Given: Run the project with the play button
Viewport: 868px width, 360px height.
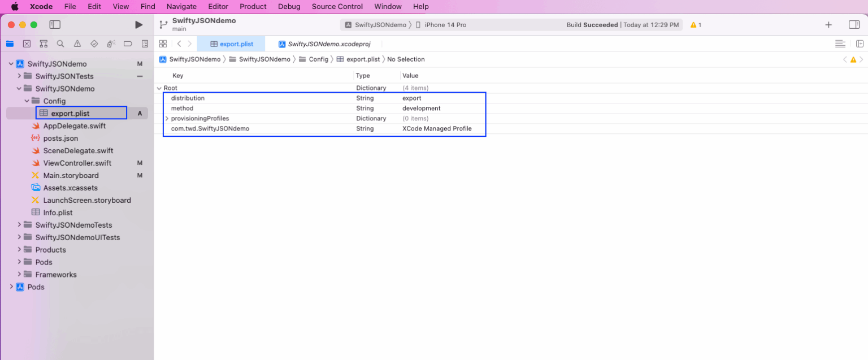Looking at the screenshot, I should (x=138, y=25).
